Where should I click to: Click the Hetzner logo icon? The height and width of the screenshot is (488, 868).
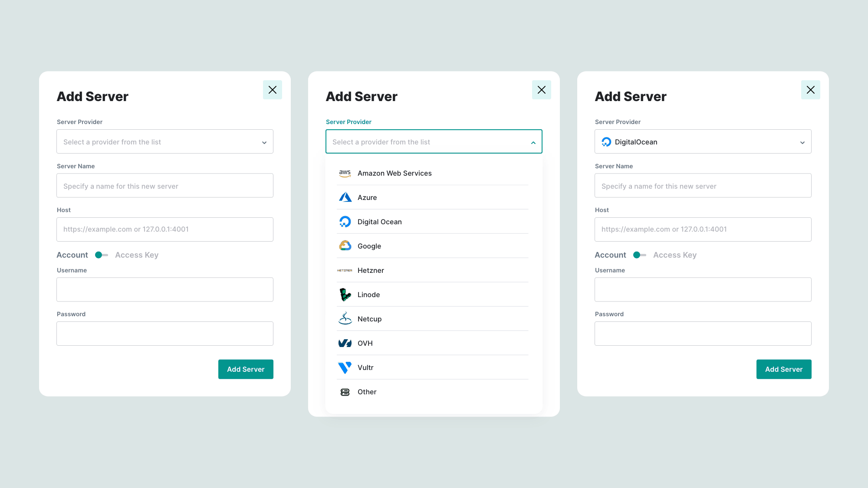tap(345, 270)
